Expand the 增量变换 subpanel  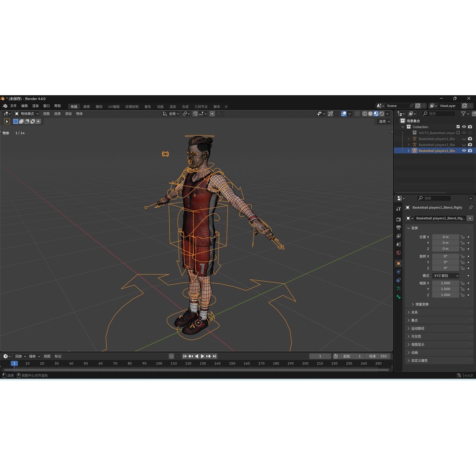click(x=420, y=304)
